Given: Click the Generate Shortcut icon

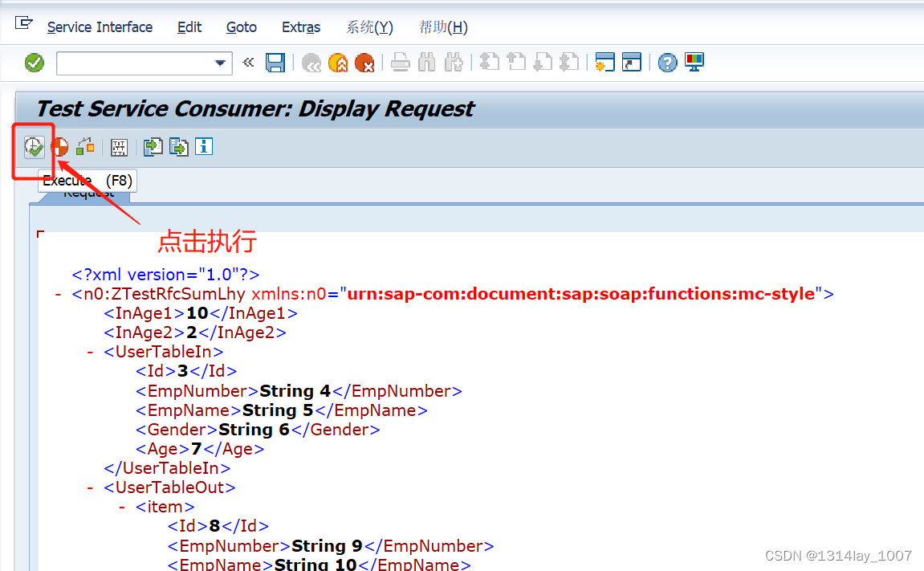Looking at the screenshot, I should 632,62.
